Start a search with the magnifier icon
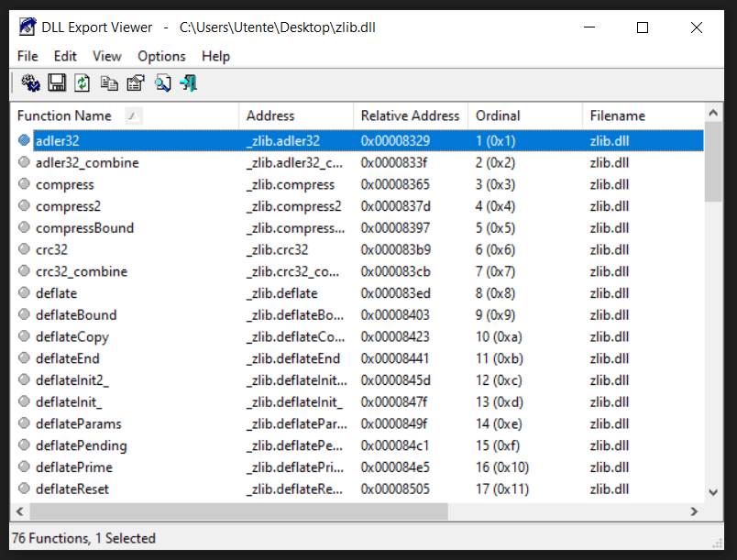 [x=162, y=82]
